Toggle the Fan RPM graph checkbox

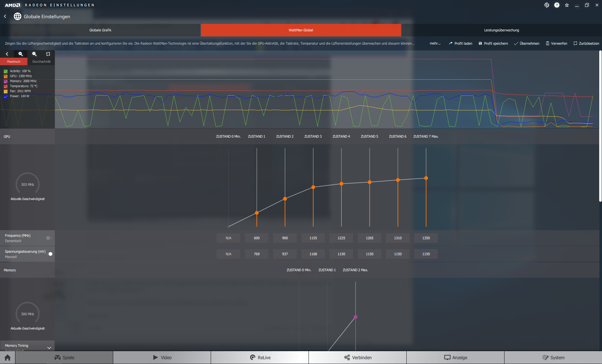coord(6,91)
